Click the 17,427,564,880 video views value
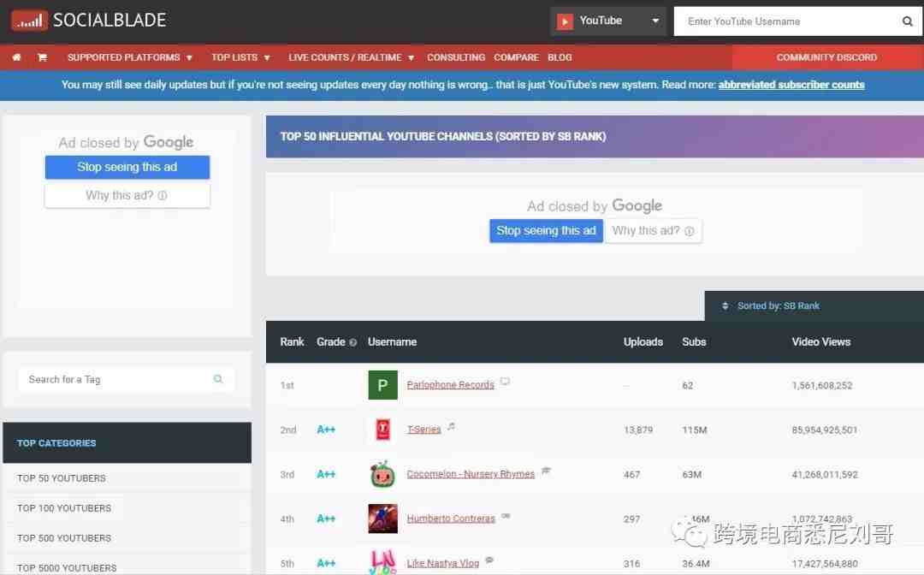Screen dimensions: 924x575 [x=825, y=564]
